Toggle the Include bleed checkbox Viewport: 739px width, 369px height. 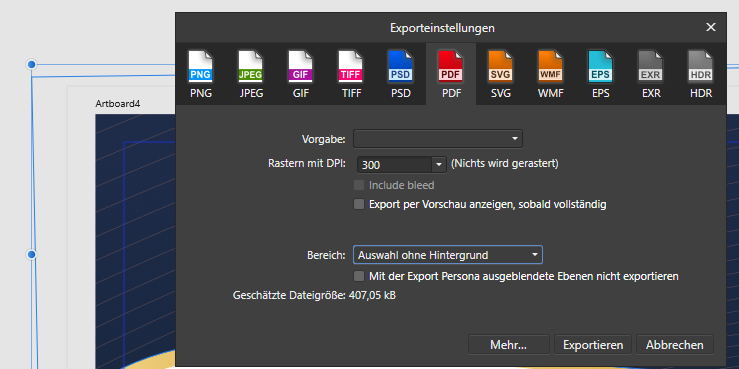(359, 185)
